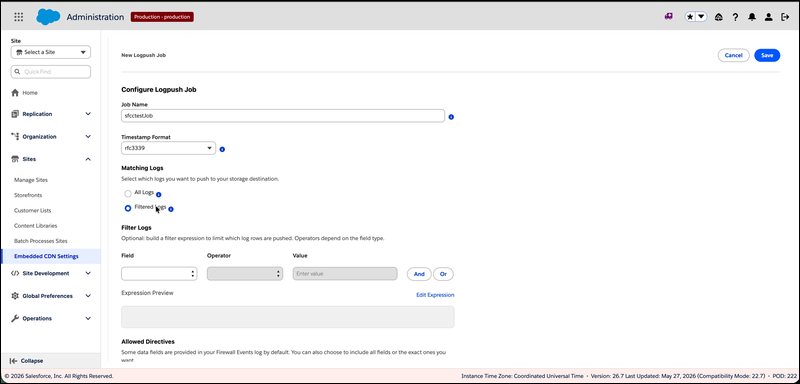
Task: Click the Collapse sidebar arrow icon
Action: coord(13,361)
